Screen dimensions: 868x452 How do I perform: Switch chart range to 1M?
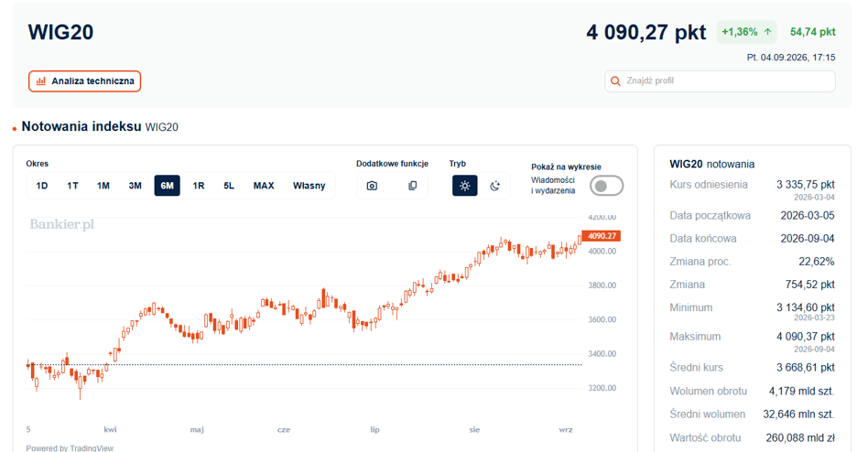[x=103, y=186]
